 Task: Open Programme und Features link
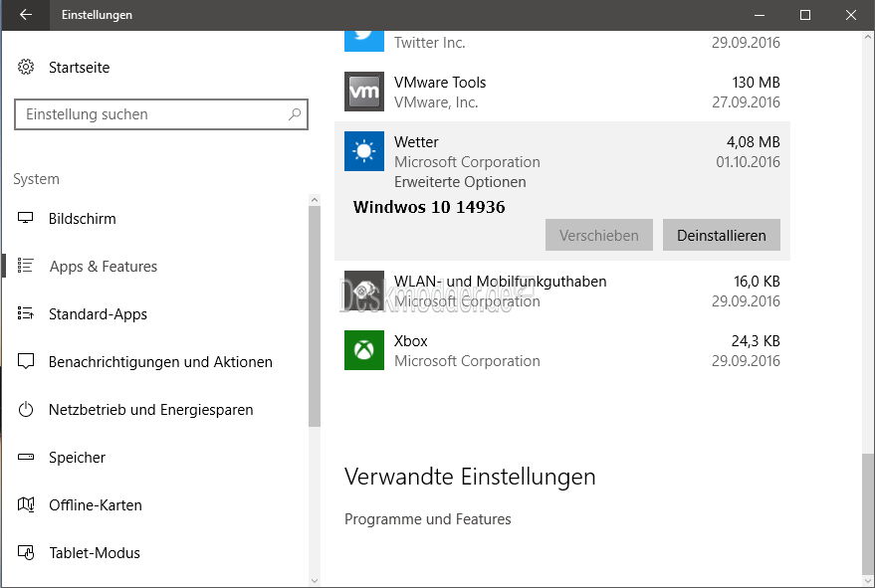coord(427,519)
